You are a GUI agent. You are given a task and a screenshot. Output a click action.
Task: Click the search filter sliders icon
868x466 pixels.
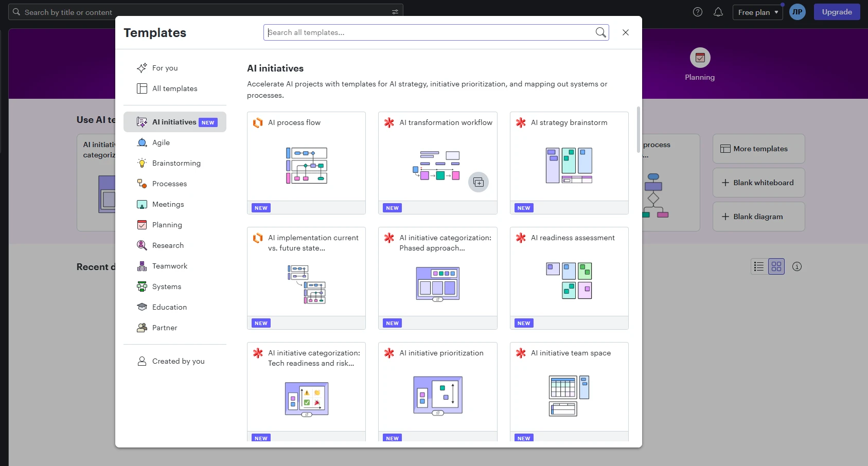pyautogui.click(x=395, y=12)
